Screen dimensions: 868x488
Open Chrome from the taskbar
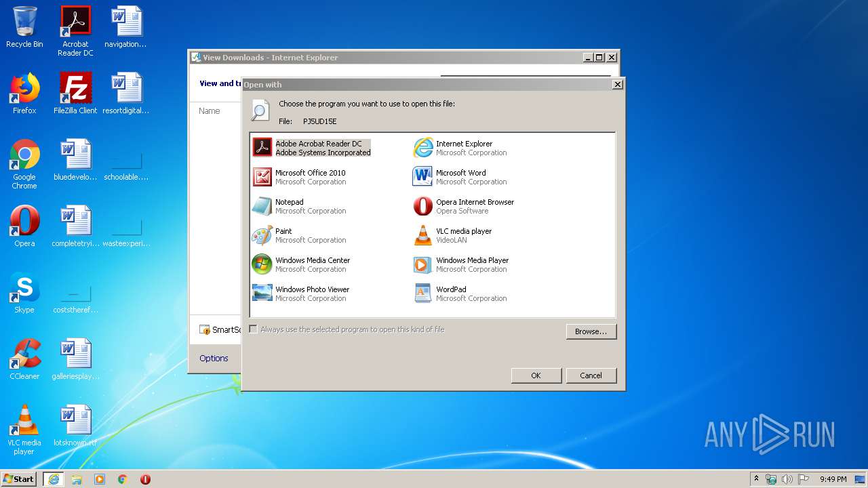pyautogui.click(x=123, y=479)
